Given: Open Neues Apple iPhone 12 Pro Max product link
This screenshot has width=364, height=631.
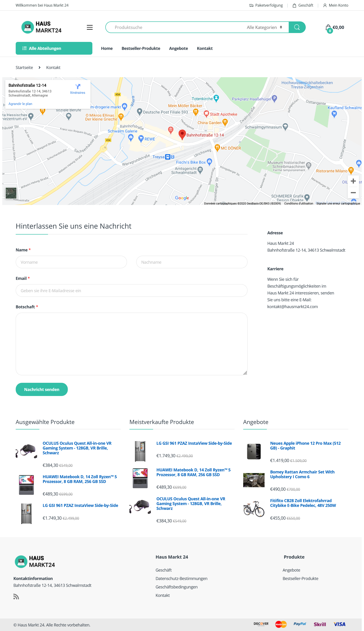Looking at the screenshot, I should (305, 446).
